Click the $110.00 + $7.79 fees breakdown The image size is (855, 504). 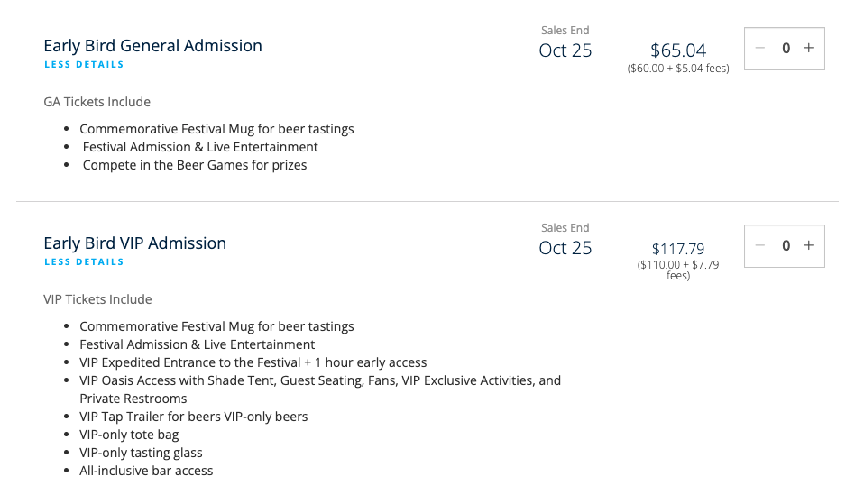tap(678, 270)
